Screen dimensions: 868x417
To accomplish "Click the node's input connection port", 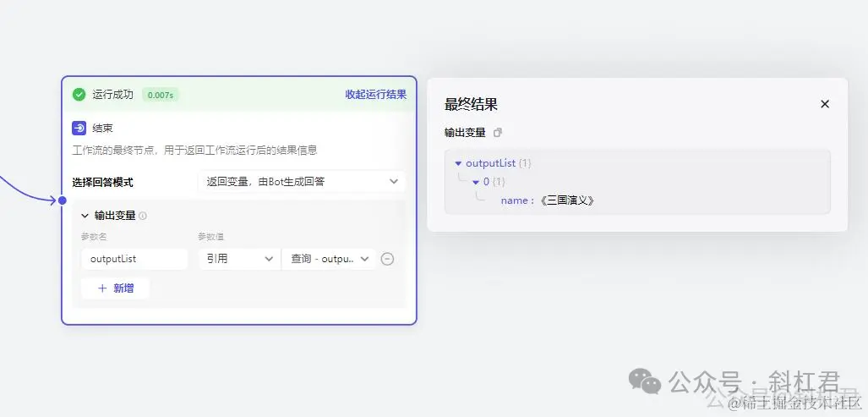I will [63, 200].
